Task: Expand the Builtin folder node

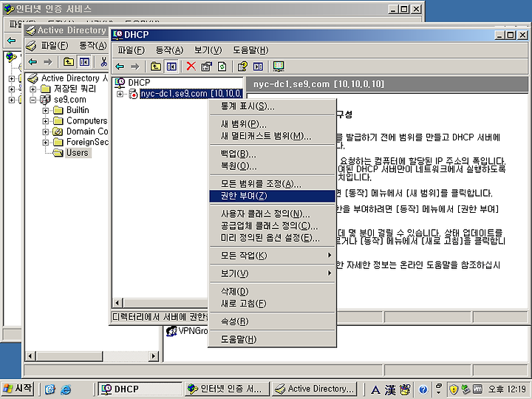Action: 46,110
